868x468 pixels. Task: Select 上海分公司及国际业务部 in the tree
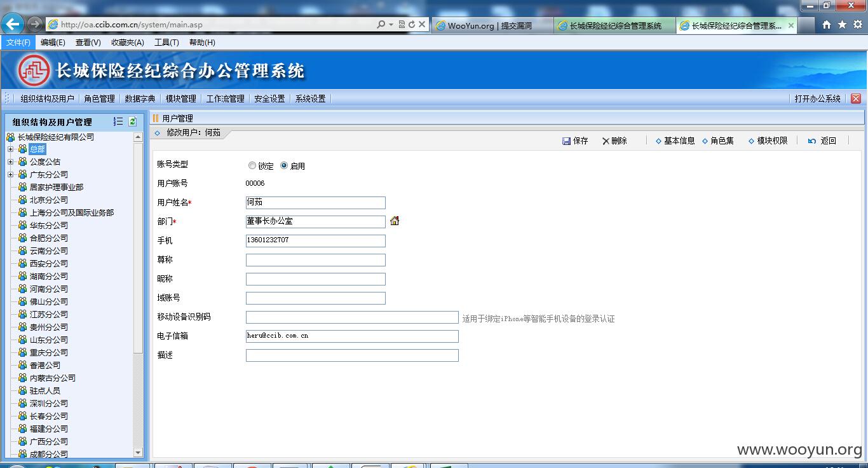point(72,212)
